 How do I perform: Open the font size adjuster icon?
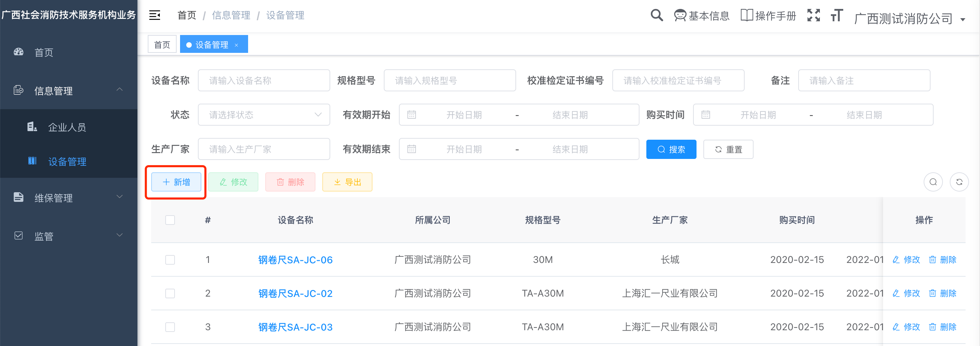pos(837,15)
